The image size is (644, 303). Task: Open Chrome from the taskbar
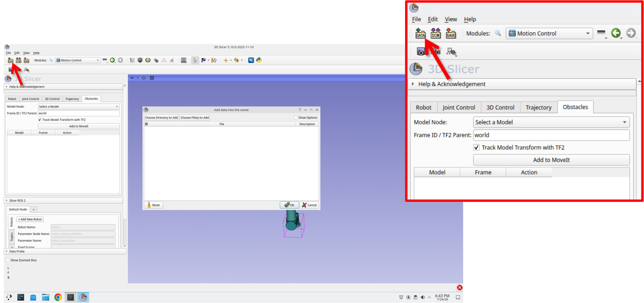click(58, 297)
